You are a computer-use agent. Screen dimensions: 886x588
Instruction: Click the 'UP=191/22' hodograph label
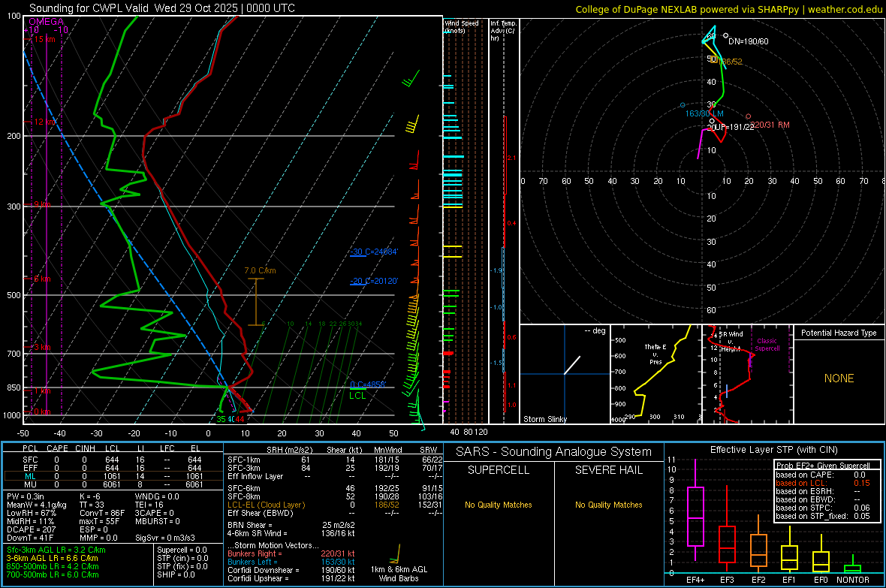[734, 127]
